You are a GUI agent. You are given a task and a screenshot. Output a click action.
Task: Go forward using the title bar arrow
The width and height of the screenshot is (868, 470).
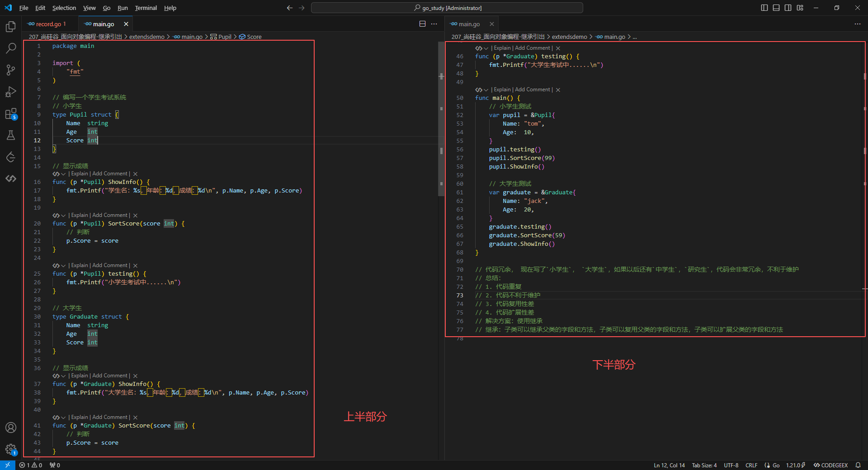point(302,8)
